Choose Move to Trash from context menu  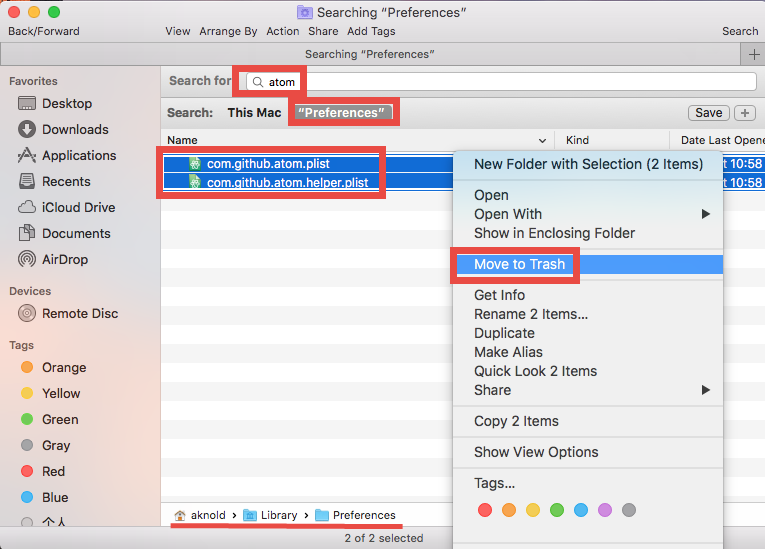coord(588,264)
